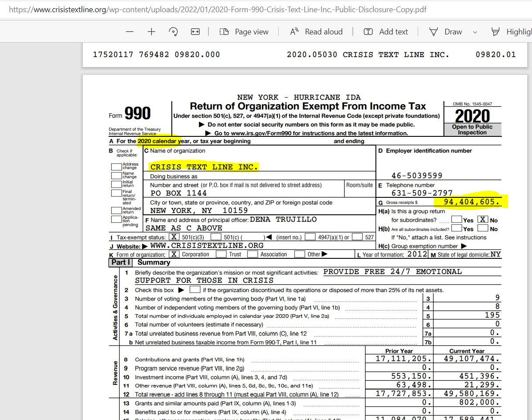Toggle the Other form of organization checkbox
Image resolution: width=532 pixels, height=420 pixels.
point(300,254)
